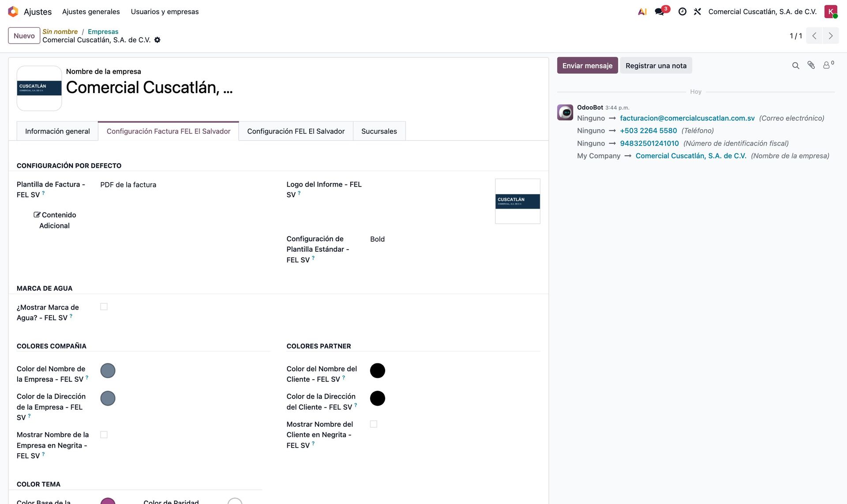Pick Color de la Dirección del Cliente swatch
The image size is (847, 504).
pyautogui.click(x=377, y=398)
